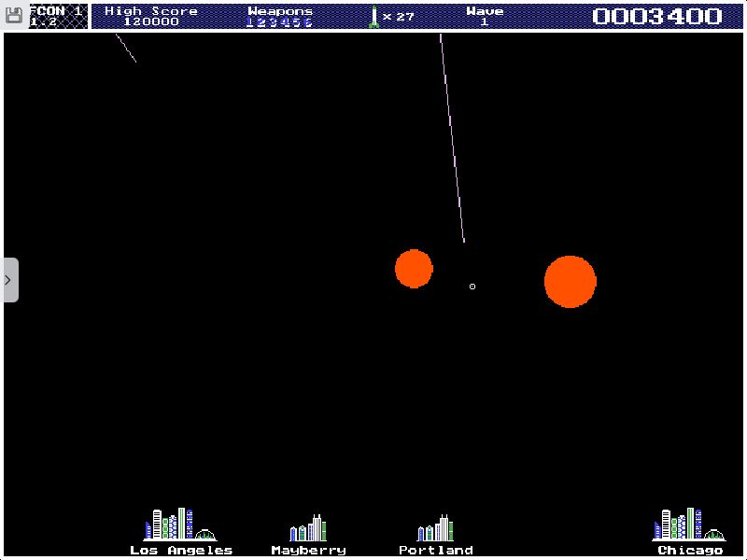This screenshot has height=560, width=747.
Task: Click the Wave 1 indicator
Action: pos(485,16)
